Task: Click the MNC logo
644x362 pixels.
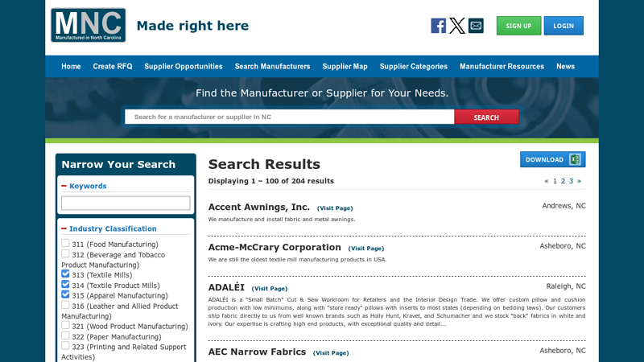Action: coord(88,25)
